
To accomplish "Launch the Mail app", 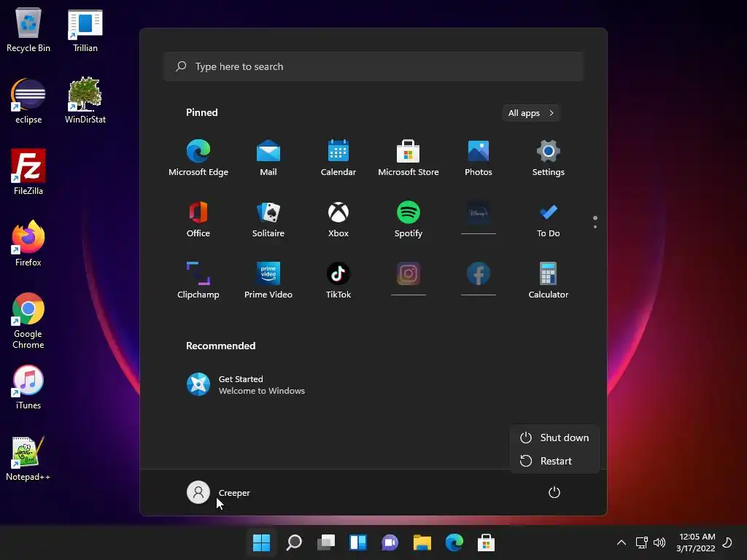I will [268, 158].
